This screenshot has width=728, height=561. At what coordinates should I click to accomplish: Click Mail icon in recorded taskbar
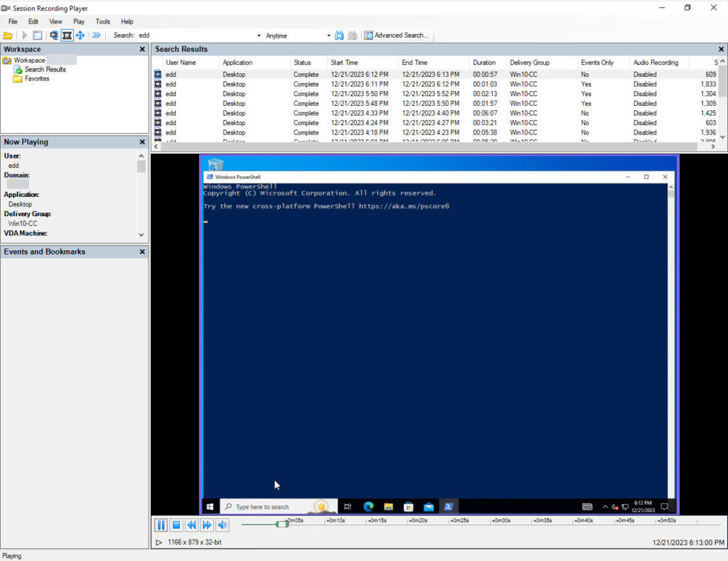coord(429,507)
